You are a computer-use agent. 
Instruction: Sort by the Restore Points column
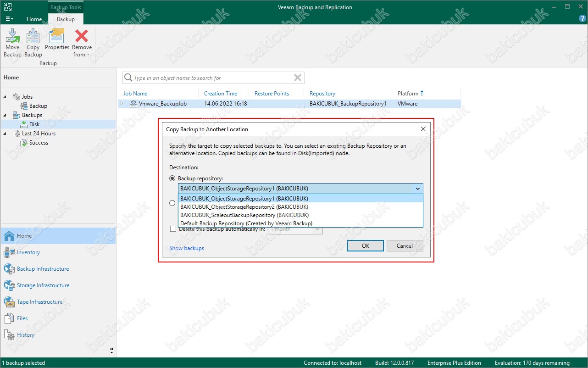pyautogui.click(x=272, y=94)
